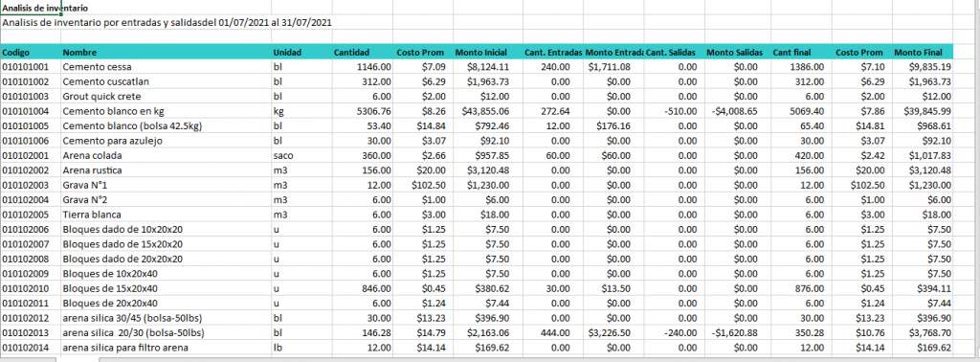This screenshot has height=362, width=980.
Task: Select the 'Analisis de inventario' title cell
Action: [x=31, y=8]
